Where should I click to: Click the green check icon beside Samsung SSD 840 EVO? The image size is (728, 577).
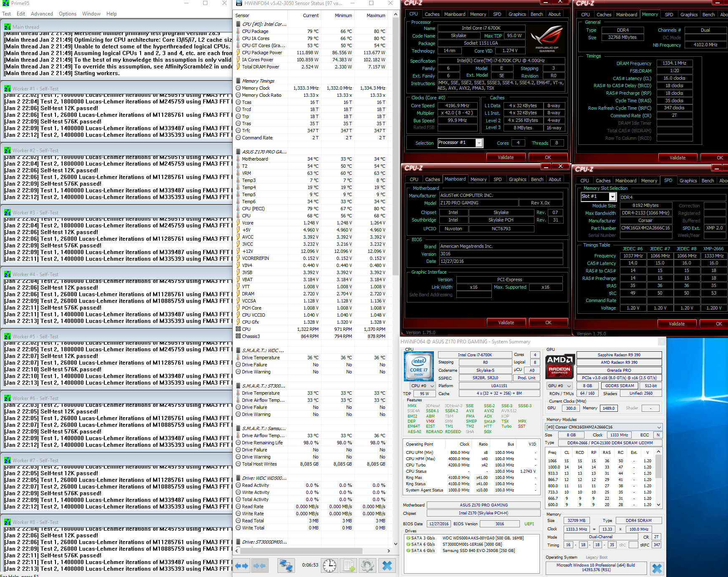(x=408, y=550)
